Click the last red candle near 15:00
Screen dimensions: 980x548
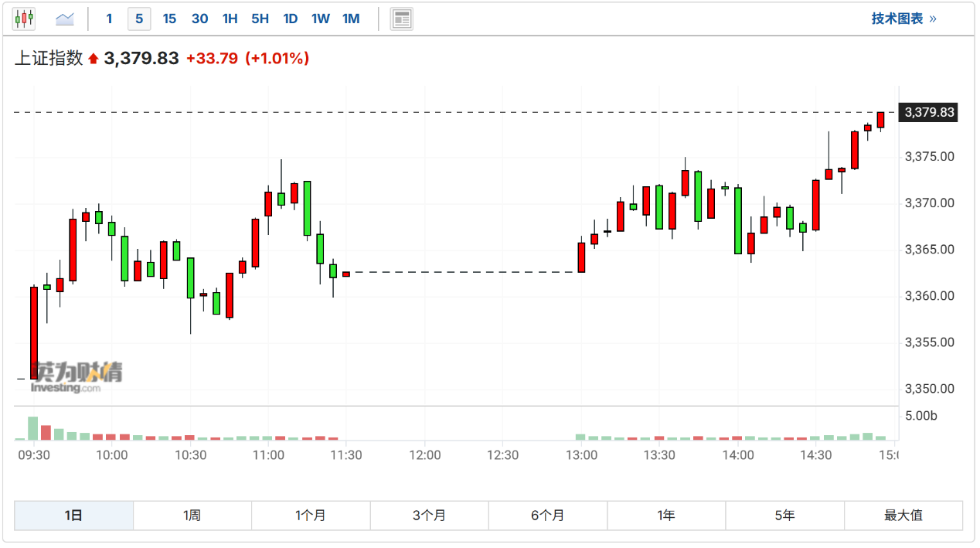tap(880, 120)
